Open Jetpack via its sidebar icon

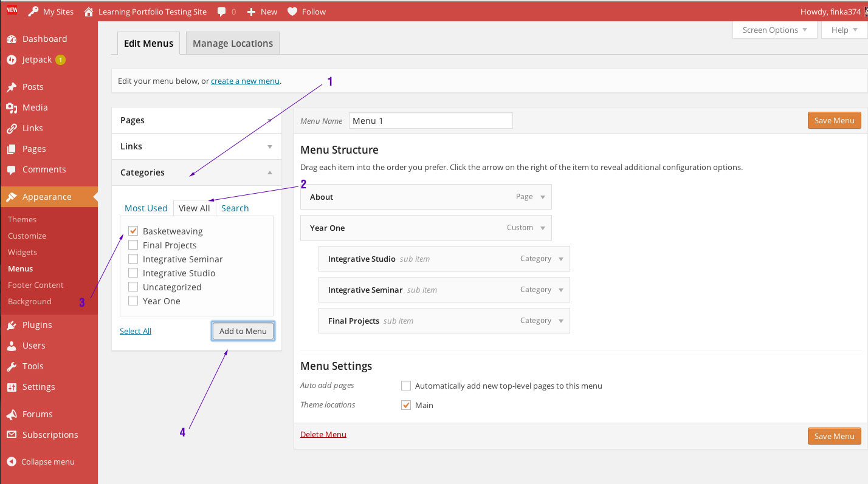pyautogui.click(x=11, y=60)
